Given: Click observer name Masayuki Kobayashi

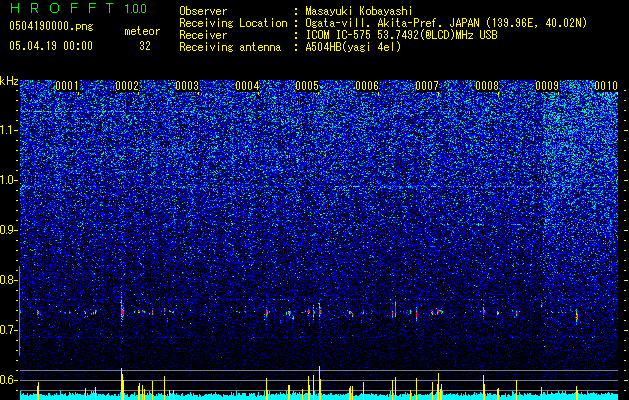Looking at the screenshot, I should [x=359, y=11].
